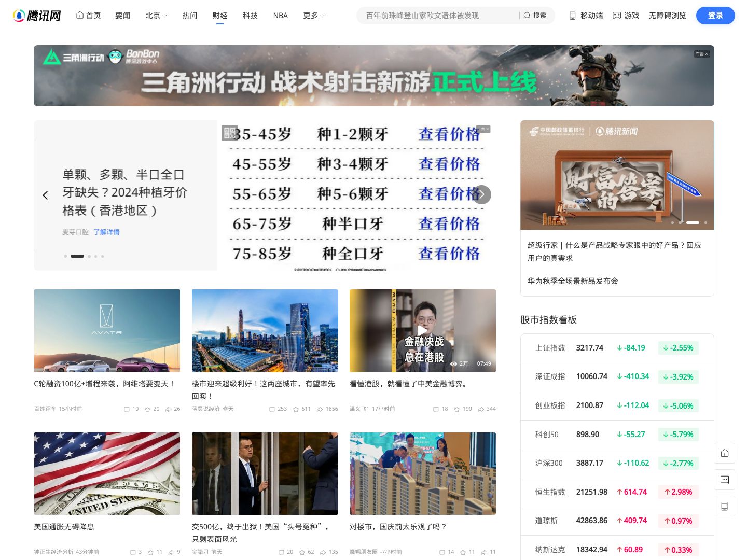Image resolution: width=747 pixels, height=560 pixels.
Task: Expand the 北京 city dropdown
Action: [156, 16]
